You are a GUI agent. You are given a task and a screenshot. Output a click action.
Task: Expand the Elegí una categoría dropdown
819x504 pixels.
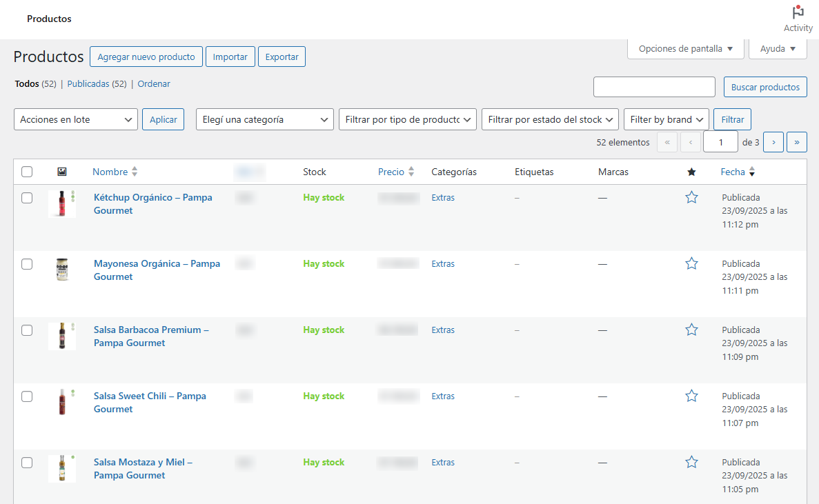point(264,119)
